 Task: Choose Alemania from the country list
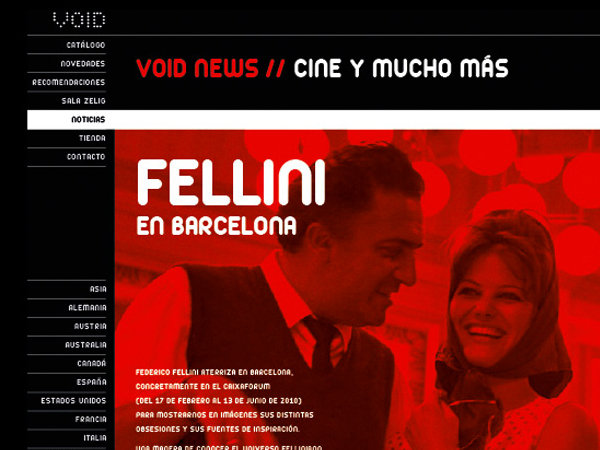(x=87, y=308)
